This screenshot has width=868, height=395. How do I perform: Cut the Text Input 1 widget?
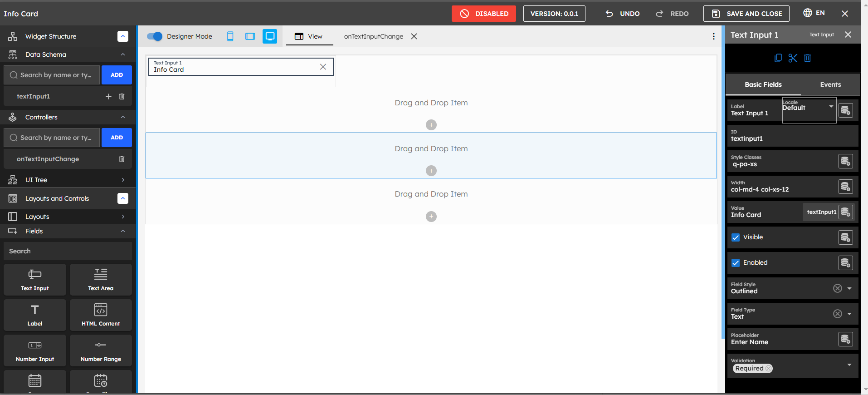(793, 58)
